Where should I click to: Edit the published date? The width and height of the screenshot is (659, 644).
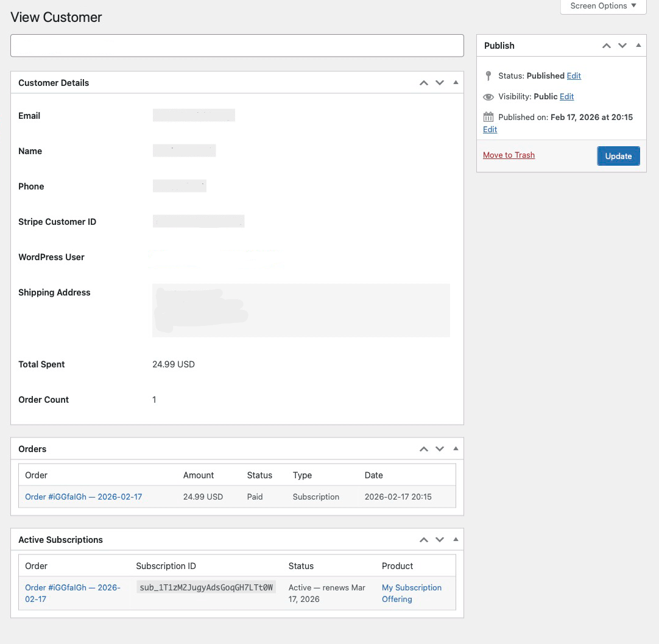490,130
